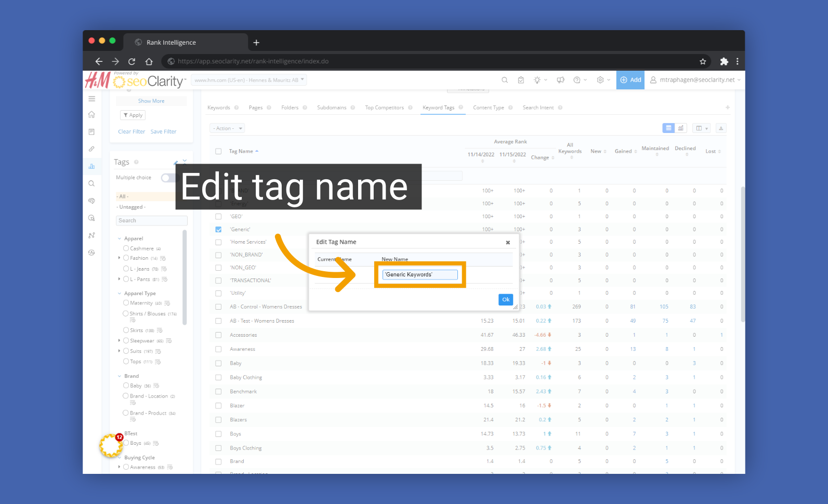Open the help question mark icon
The height and width of the screenshot is (504, 828).
pyautogui.click(x=577, y=80)
